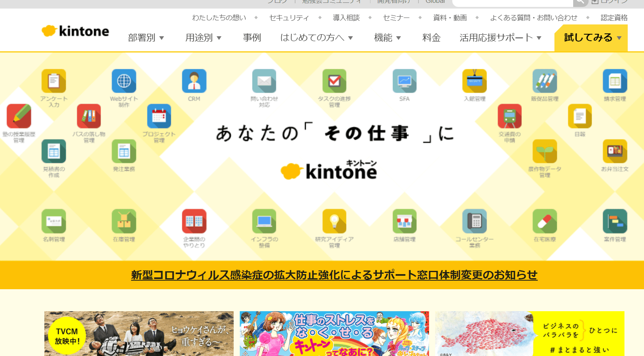Select the 入館管理 badge icon

(x=475, y=81)
